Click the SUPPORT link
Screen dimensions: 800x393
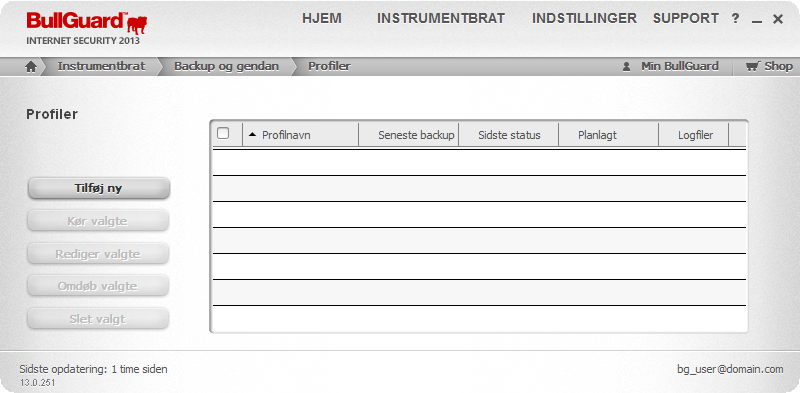pos(686,18)
